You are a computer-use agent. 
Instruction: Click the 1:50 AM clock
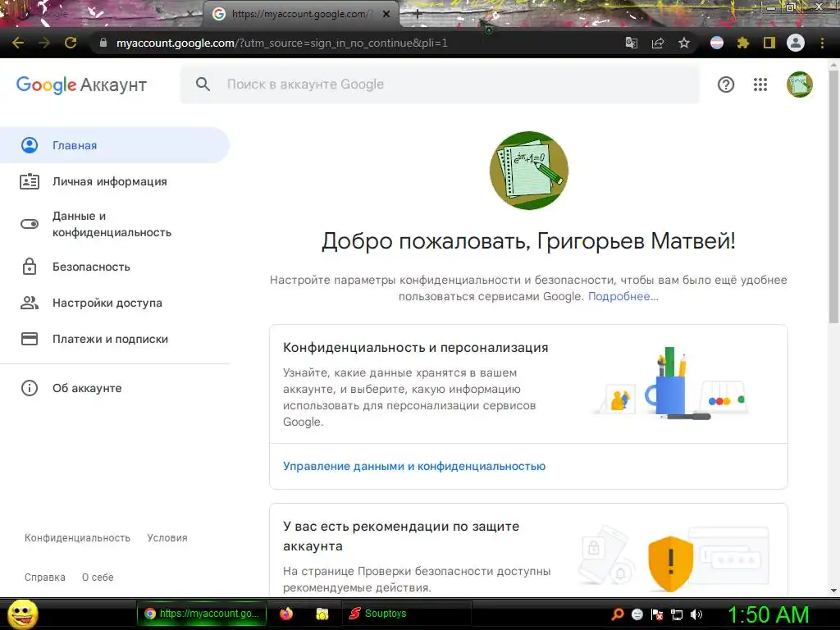(768, 614)
